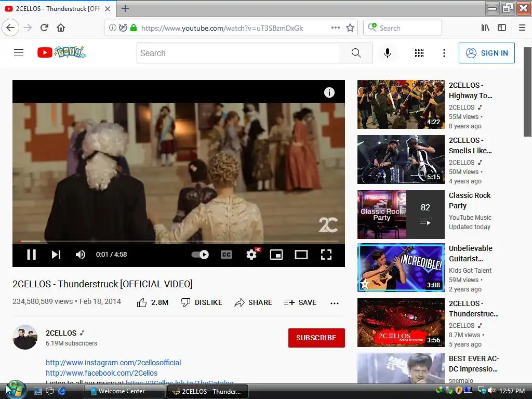532x399 pixels.
Task: Open the taskbar clock 12:57 PM
Action: pos(512,391)
